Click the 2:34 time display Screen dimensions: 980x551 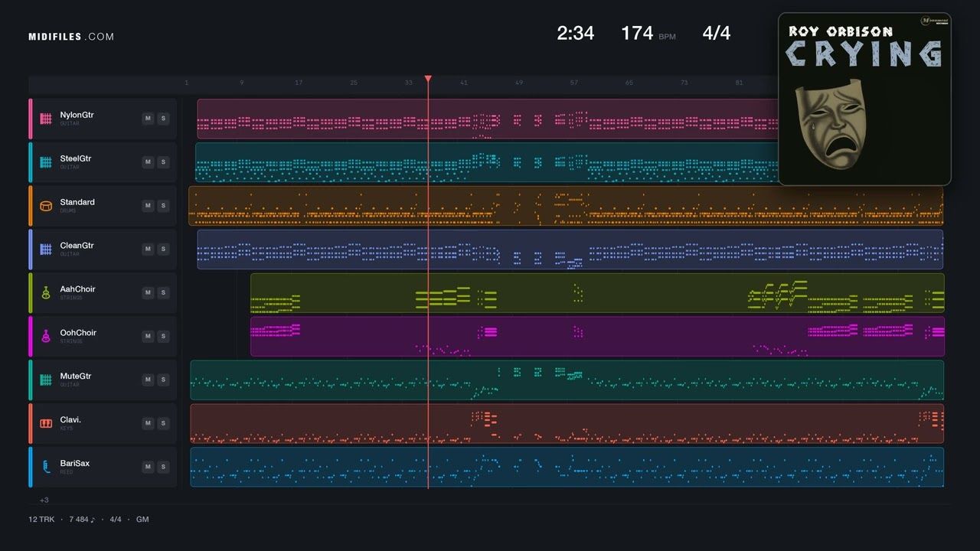pyautogui.click(x=576, y=33)
